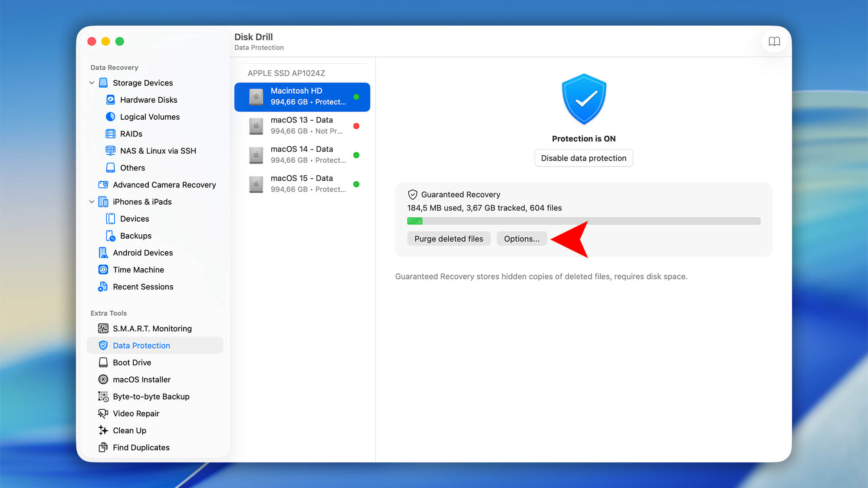Select Video Repair tool
Image resolution: width=868 pixels, height=488 pixels.
pos(155,413)
